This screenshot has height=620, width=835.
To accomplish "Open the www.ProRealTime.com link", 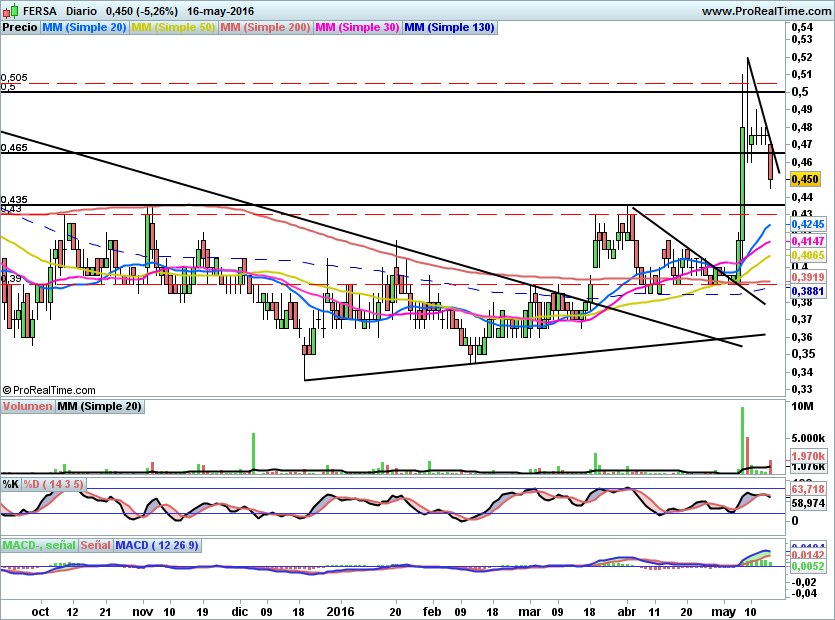I will [767, 11].
